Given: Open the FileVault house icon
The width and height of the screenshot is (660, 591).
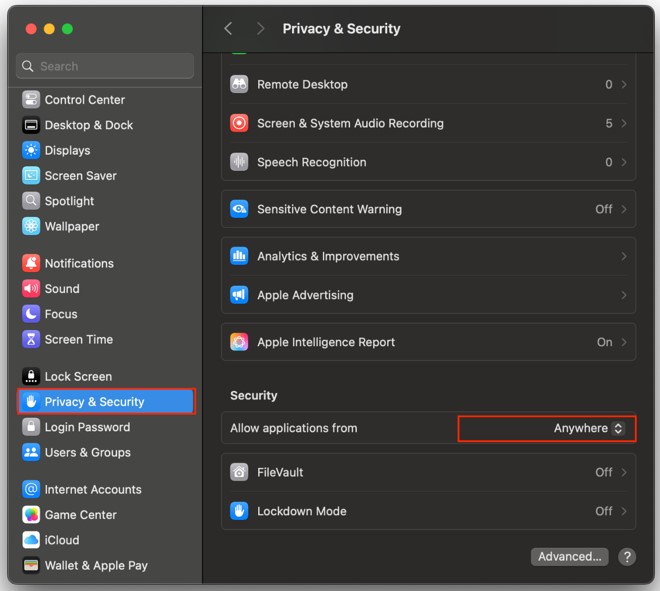Looking at the screenshot, I should [x=239, y=472].
